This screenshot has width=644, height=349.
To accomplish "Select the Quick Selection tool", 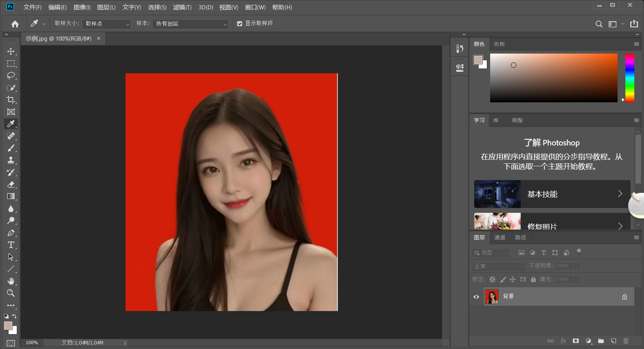I will 11,88.
